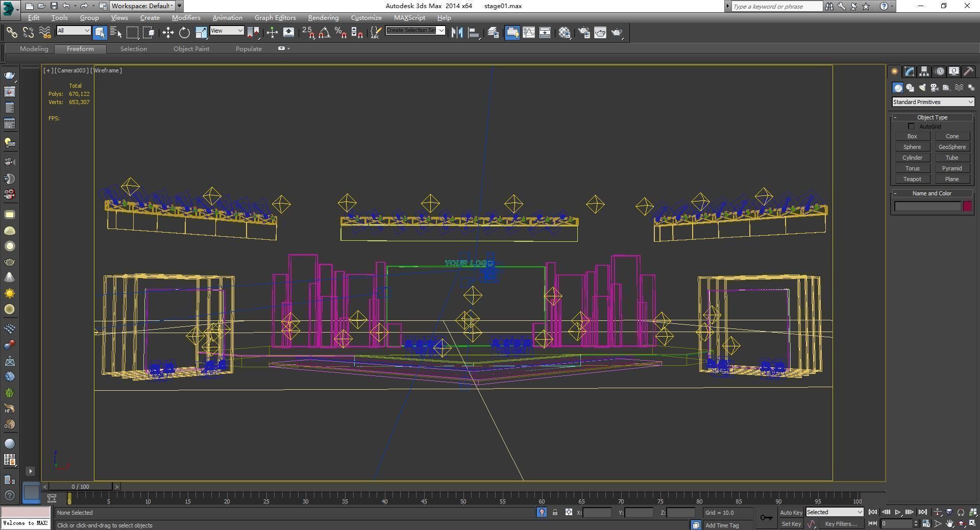Viewport: 980px width, 530px height.
Task: Open Select by Name dialog
Action: (116, 33)
